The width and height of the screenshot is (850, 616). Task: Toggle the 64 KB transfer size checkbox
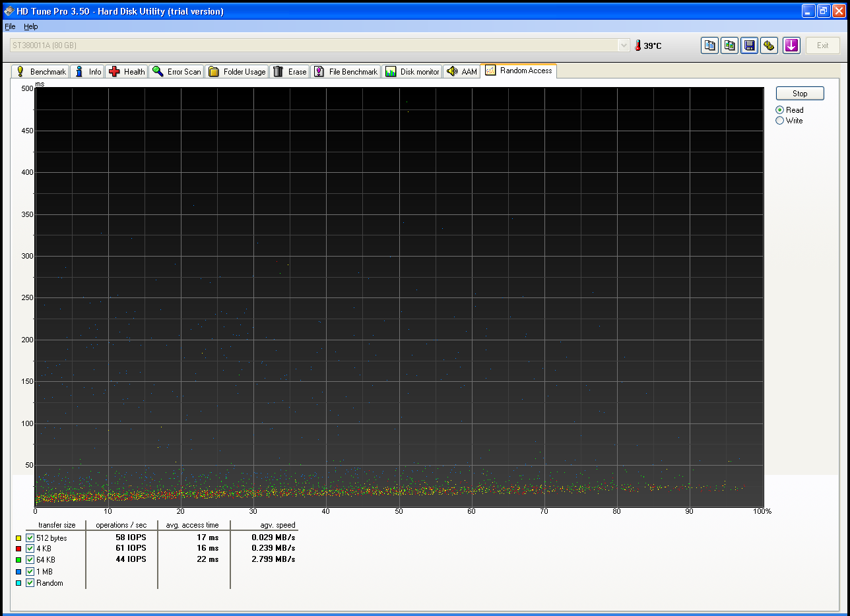click(30, 560)
